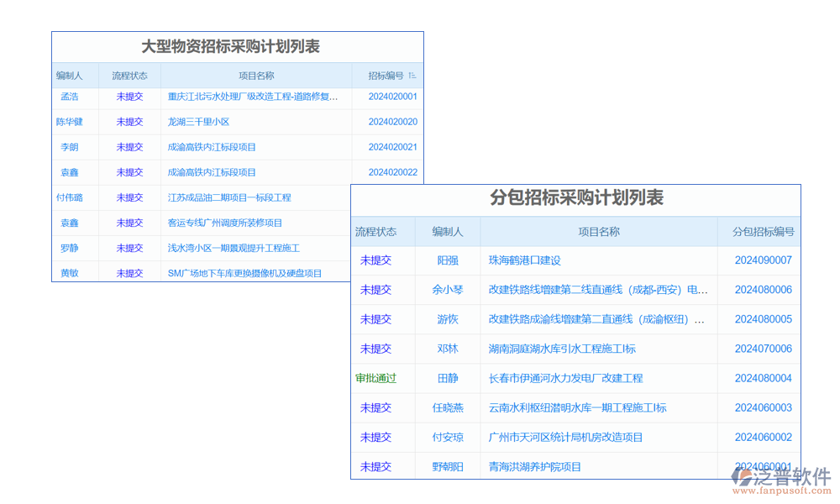This screenshot has height=504, width=840.
Task: Open 广州市天河区统计局机房改造项目
Action: 565,437
